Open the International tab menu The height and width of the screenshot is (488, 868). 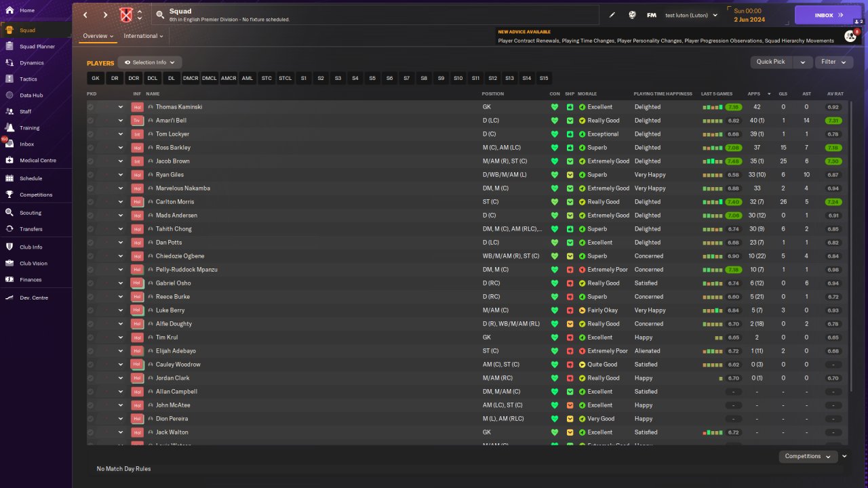pos(144,36)
